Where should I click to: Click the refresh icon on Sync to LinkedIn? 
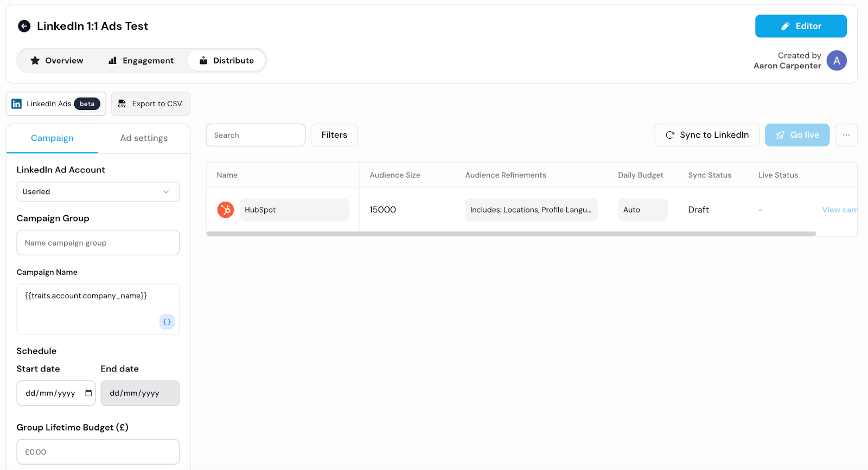click(670, 135)
